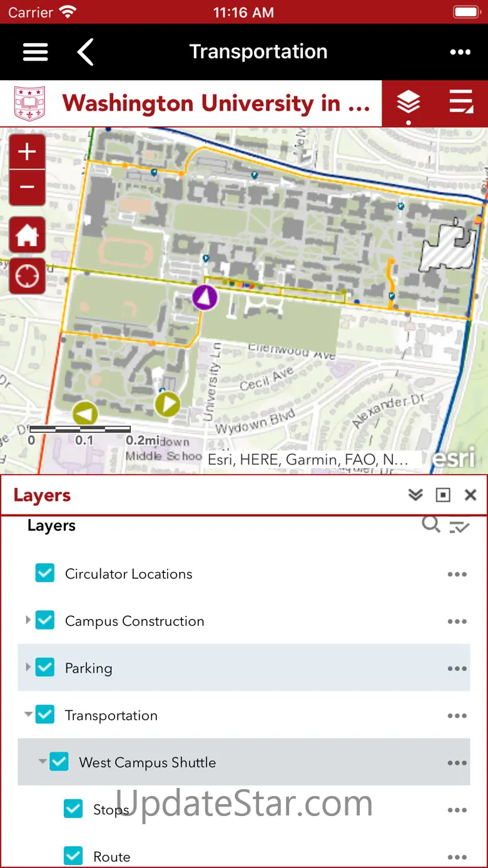
Task: Open options for Transportation layer
Action: pyautogui.click(x=457, y=716)
